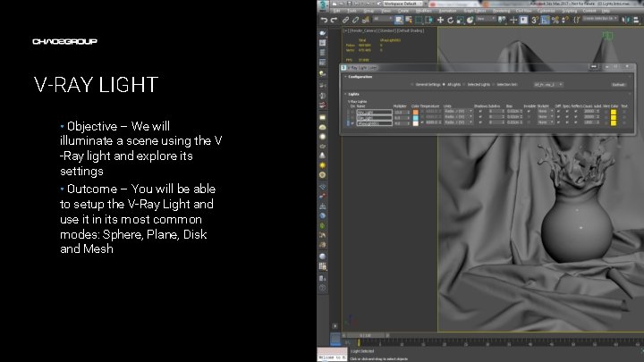Open the selection set name dropdown in Light Lister
This screenshot has width=644, height=362.
coord(548,85)
